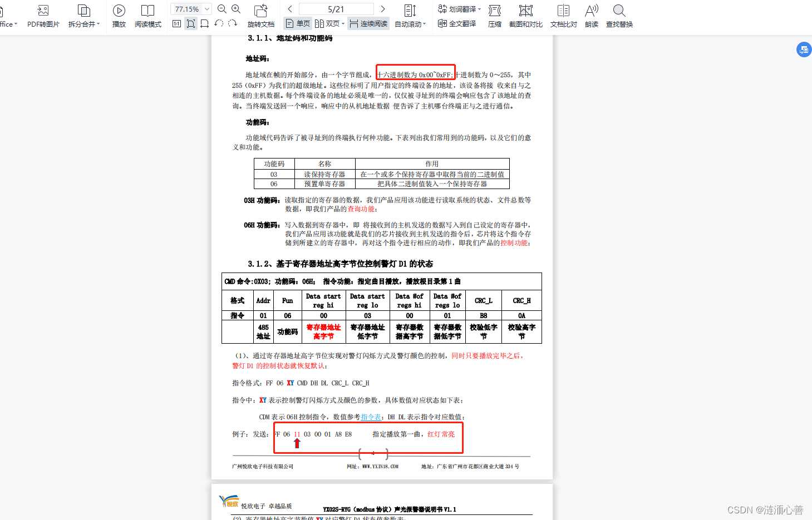Toggle 连续阅读 continuous reading
Screen dimensions: 812x520
click(368, 23)
